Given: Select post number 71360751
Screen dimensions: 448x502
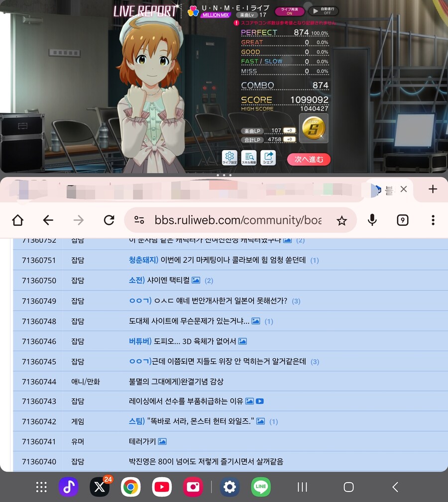Looking at the screenshot, I should pyautogui.click(x=39, y=260).
